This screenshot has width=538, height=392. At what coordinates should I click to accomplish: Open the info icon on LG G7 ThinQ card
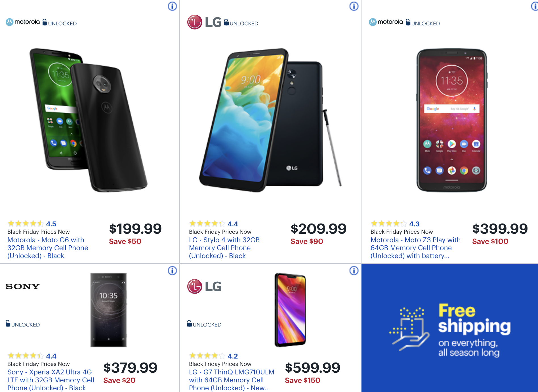coord(354,271)
